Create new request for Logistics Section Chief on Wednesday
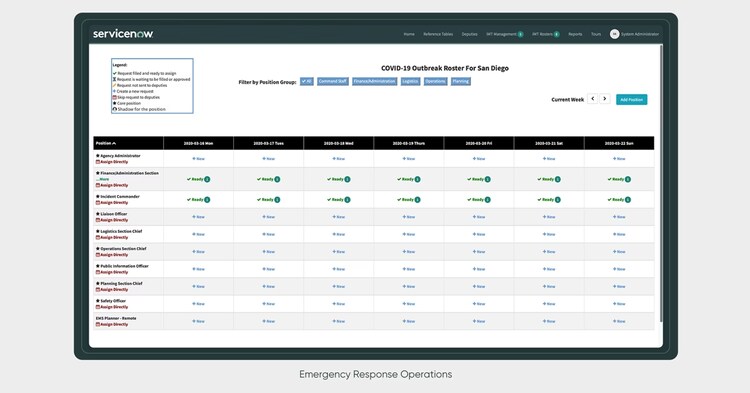This screenshot has width=750, height=393. (339, 234)
